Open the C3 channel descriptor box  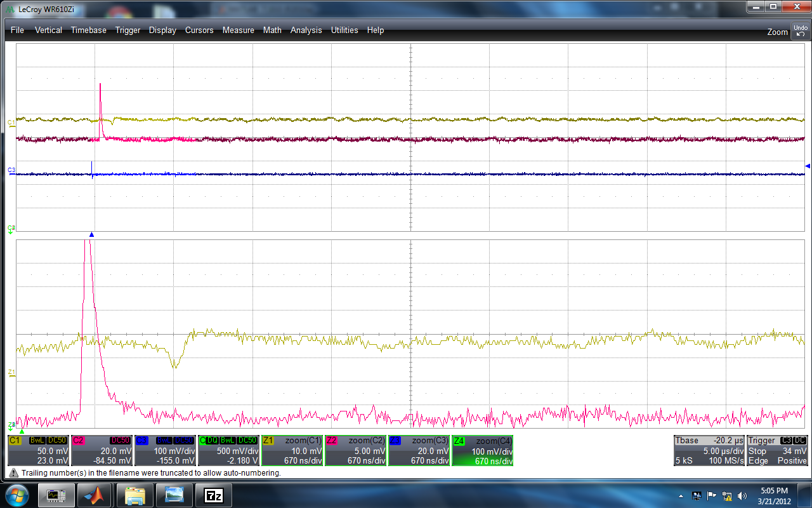point(165,450)
